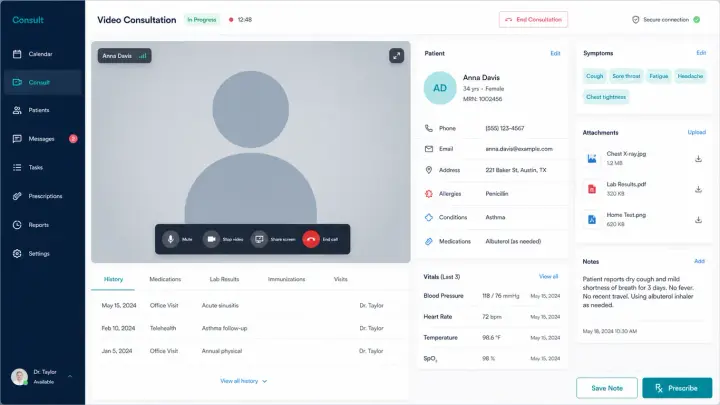Click the Allergies alert icon
This screenshot has width=720, height=405.
pos(428,194)
